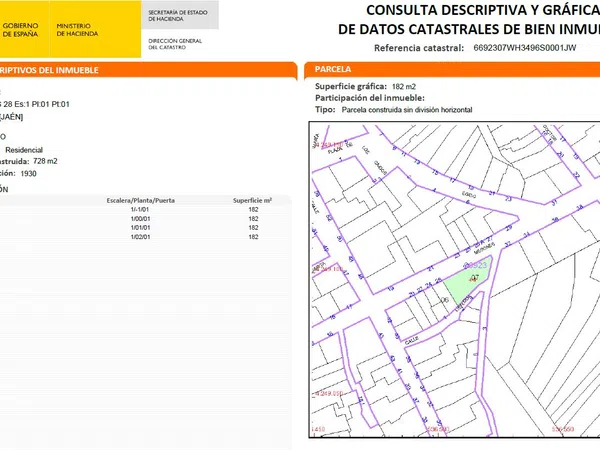The width and height of the screenshot is (600, 450).
Task: Click the 'Escalera/Planta/Puerta' column header
Action: point(140,201)
